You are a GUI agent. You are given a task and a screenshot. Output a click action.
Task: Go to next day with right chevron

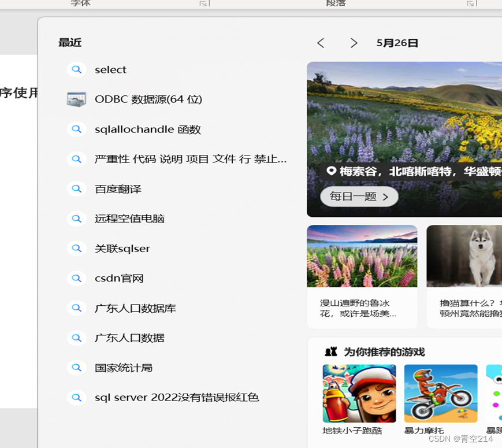[354, 43]
